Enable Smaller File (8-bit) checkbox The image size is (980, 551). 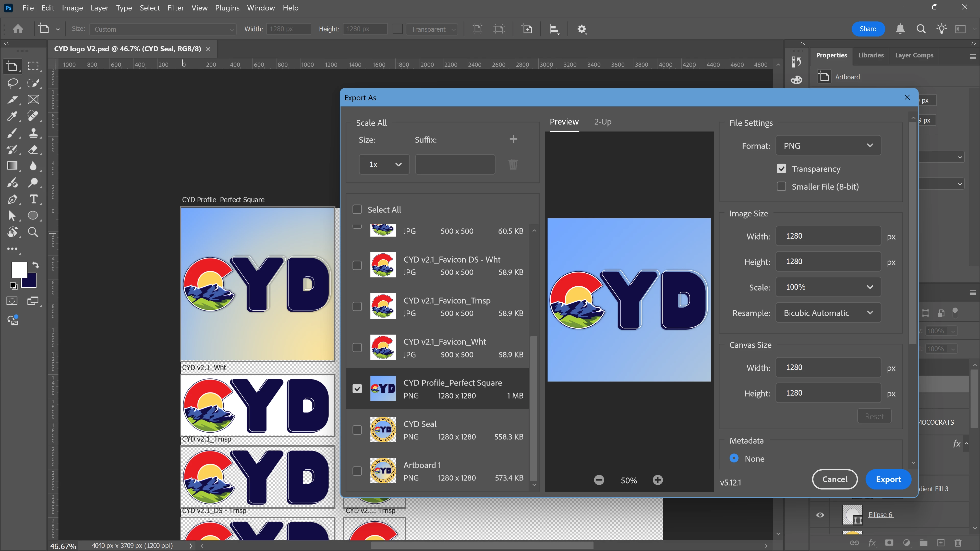point(781,186)
